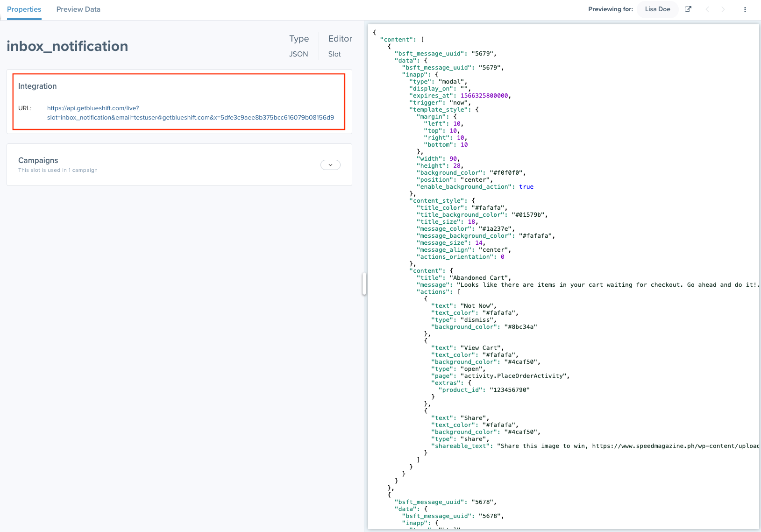The width and height of the screenshot is (761, 532).
Task: Click the "message_color": "#1a237e" line
Action: 465,229
